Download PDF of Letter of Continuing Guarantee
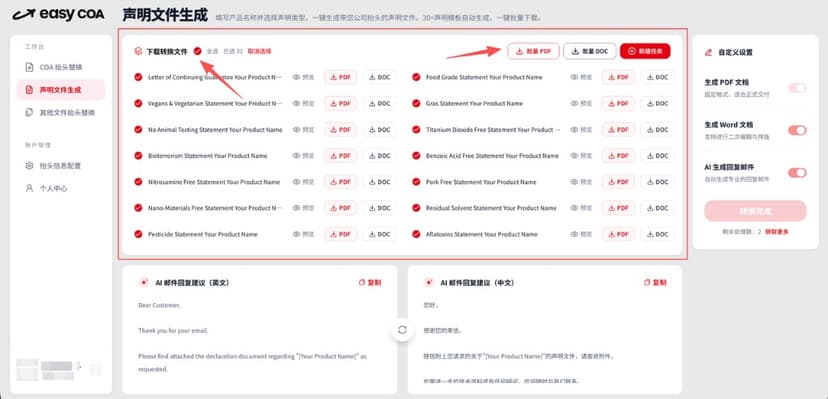The width and height of the screenshot is (828, 399). tap(340, 77)
